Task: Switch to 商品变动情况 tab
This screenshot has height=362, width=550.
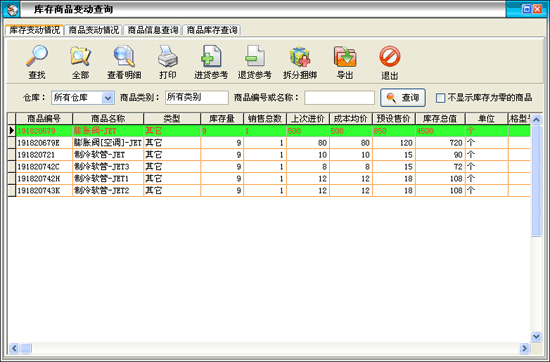Action: pyautogui.click(x=94, y=30)
